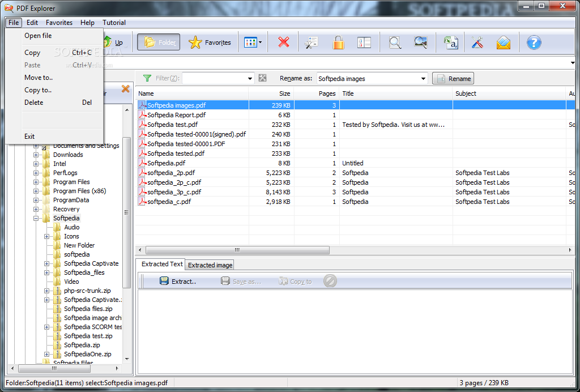Click the colored grid view icon

pos(250,42)
